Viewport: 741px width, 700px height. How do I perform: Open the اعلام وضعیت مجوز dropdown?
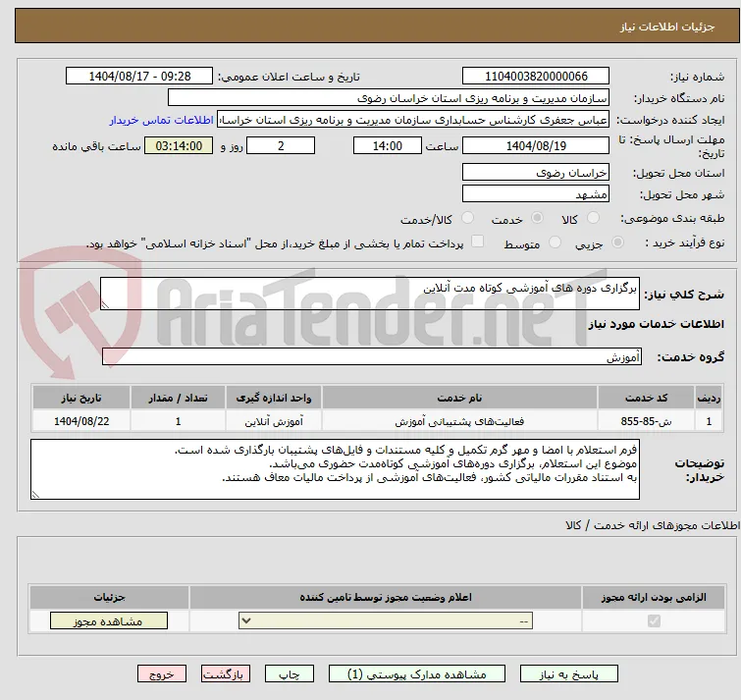386,620
